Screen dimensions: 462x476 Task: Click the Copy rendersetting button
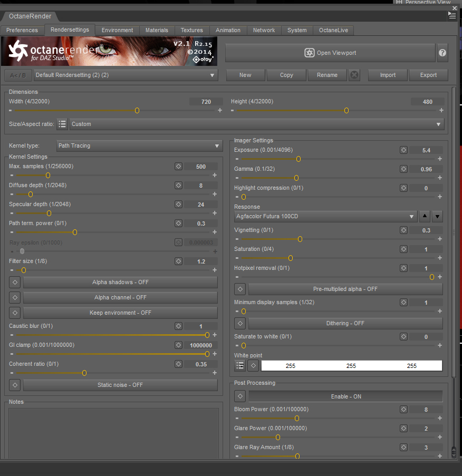point(286,75)
